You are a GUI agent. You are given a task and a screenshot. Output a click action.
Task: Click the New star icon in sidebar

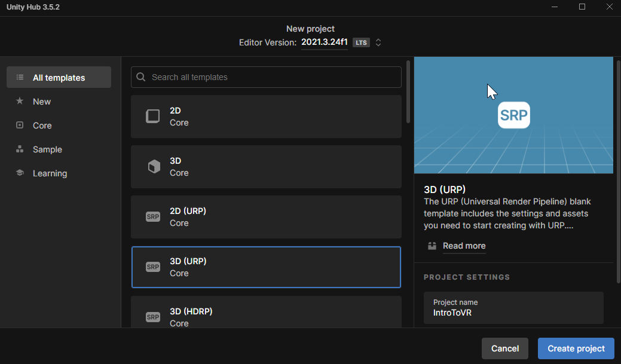[x=20, y=101]
